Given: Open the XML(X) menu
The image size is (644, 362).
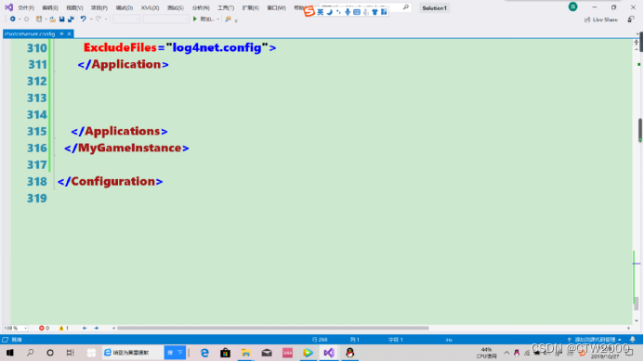Looking at the screenshot, I should [150, 7].
